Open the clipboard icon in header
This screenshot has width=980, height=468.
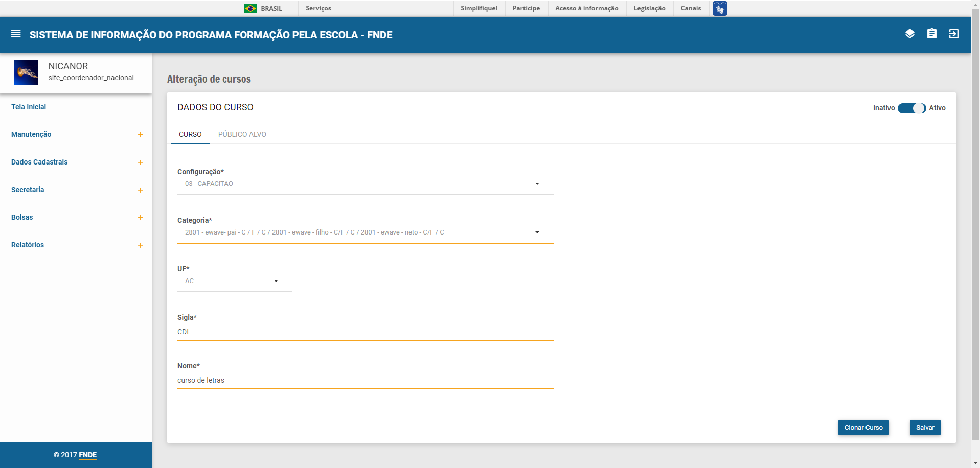tap(931, 34)
